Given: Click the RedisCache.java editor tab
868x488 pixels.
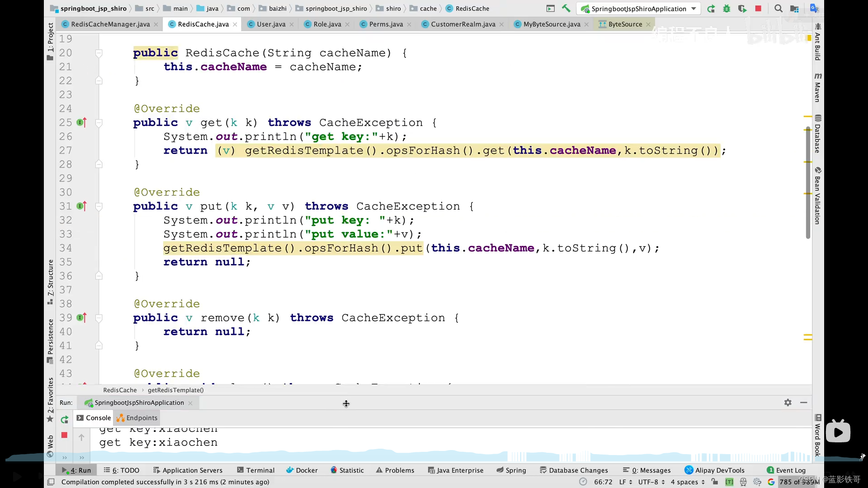Looking at the screenshot, I should point(203,24).
